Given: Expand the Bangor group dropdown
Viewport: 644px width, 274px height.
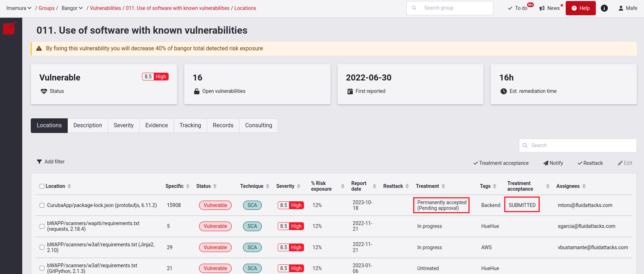Looking at the screenshot, I should (72, 8).
